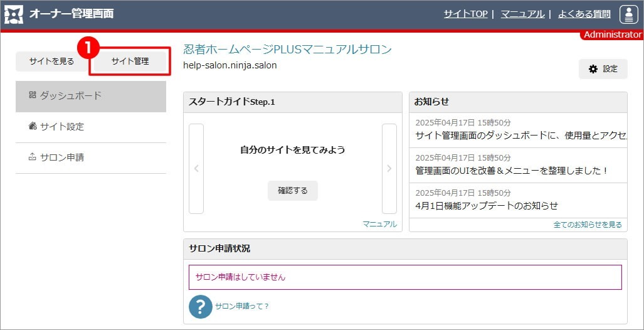The width and height of the screenshot is (644, 330).
Task: Click the 確認する button
Action: point(292,191)
